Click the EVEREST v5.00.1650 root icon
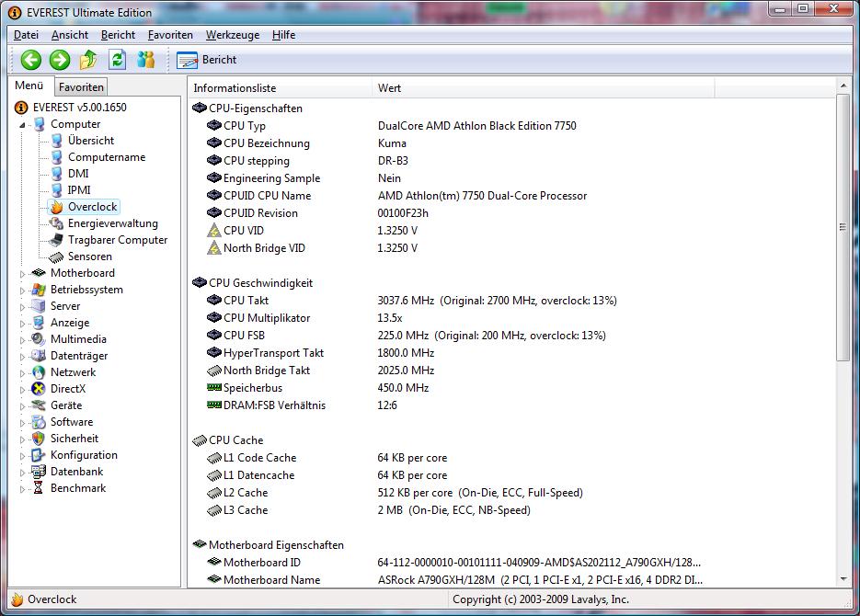Viewport: 860px width, 616px height. (x=21, y=108)
